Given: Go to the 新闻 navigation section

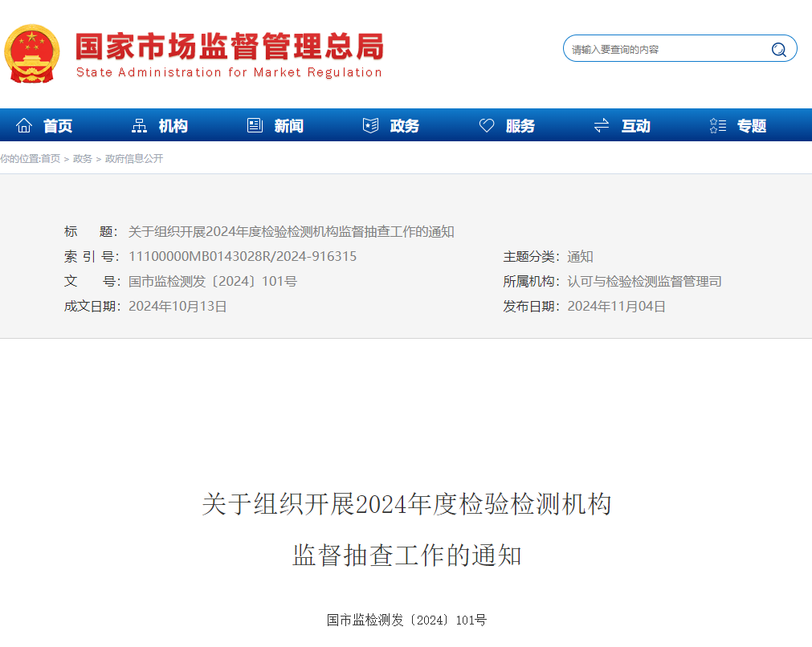Looking at the screenshot, I should [x=288, y=126].
